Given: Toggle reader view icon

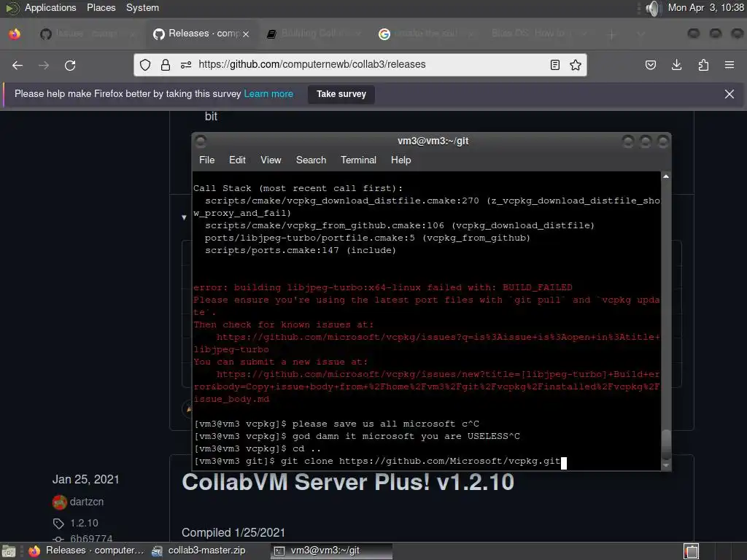Looking at the screenshot, I should coord(555,65).
